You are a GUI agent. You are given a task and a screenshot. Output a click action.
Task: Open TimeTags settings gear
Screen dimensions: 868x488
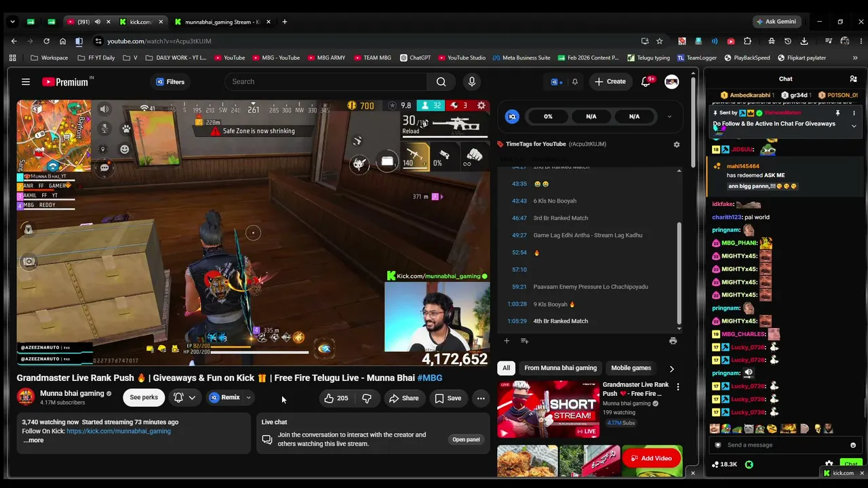coord(676,144)
